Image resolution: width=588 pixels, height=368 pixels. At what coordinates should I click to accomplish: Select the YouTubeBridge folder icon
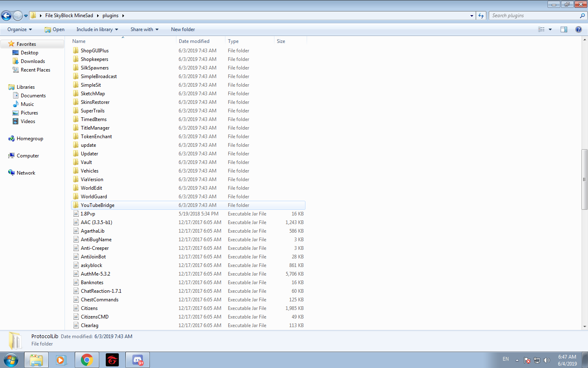pyautogui.click(x=76, y=205)
